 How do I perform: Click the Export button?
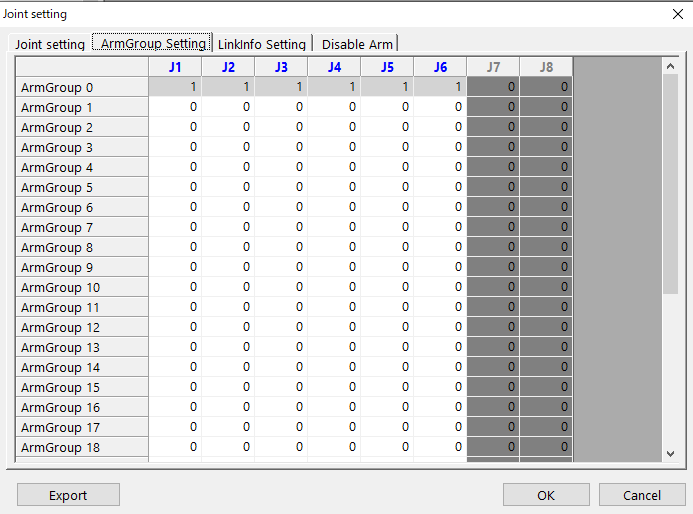coord(68,495)
